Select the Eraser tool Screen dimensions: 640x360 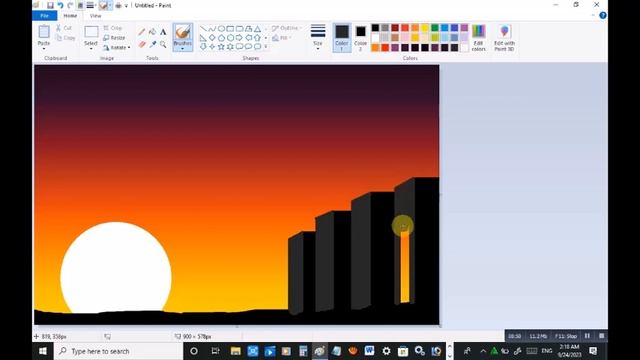pos(142,44)
